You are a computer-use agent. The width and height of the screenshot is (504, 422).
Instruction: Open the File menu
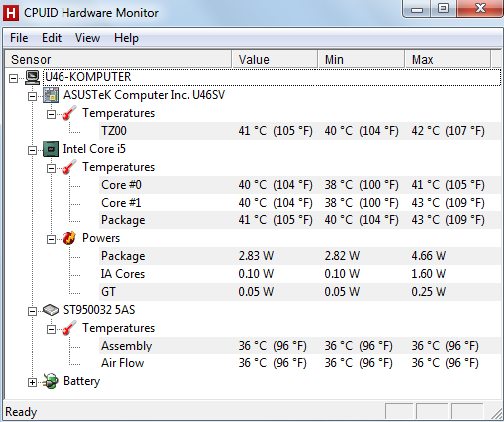(19, 38)
